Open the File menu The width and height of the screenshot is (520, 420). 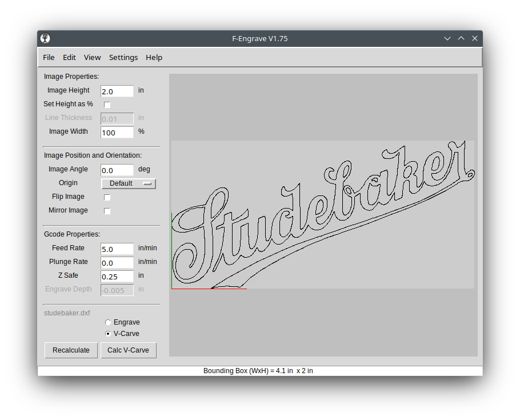(49, 57)
